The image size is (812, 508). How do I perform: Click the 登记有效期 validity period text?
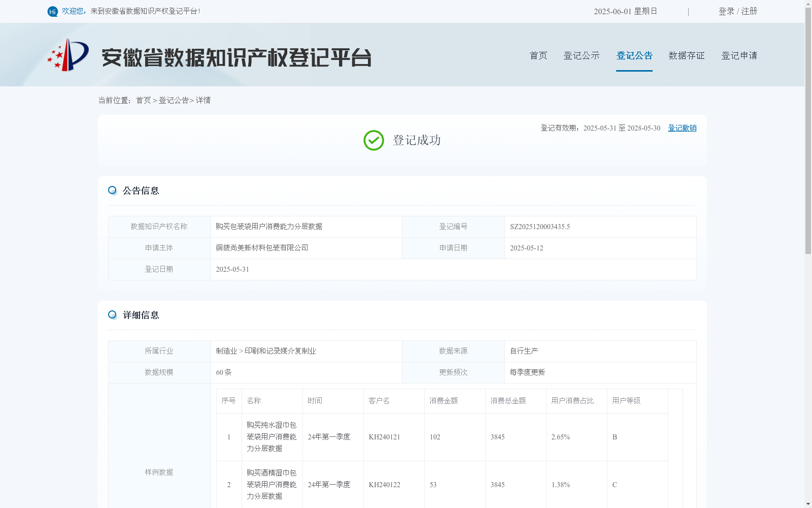[x=600, y=128]
